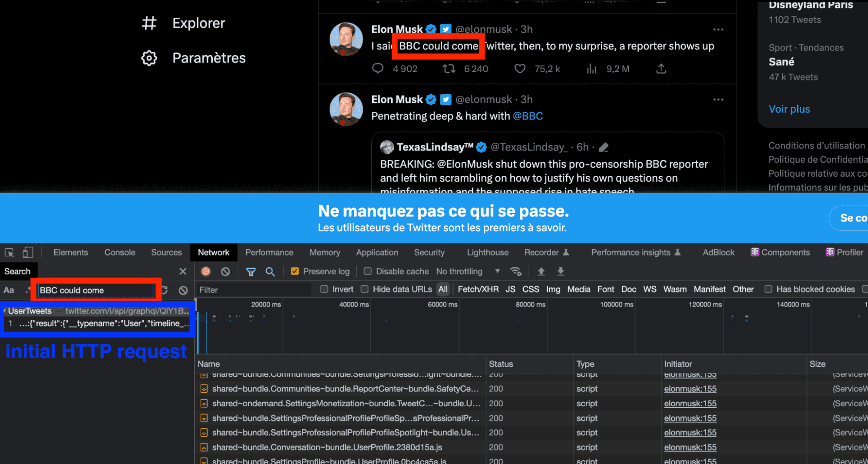Image resolution: width=868 pixels, height=464 pixels.
Task: Open the @BBC mention in the tweet
Action: click(528, 116)
